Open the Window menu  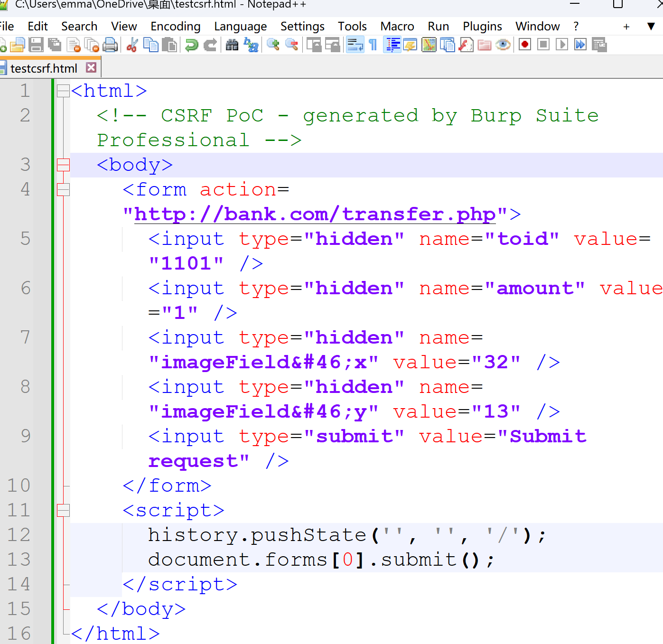[538, 26]
